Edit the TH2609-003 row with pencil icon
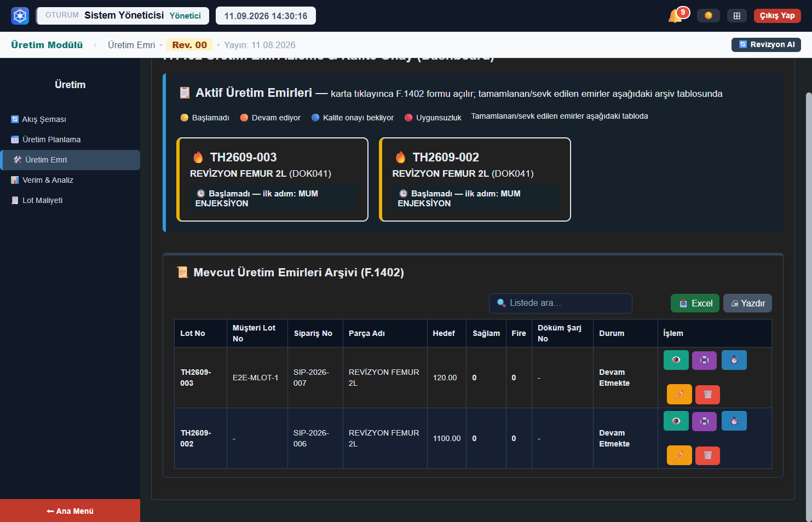The height and width of the screenshot is (522, 812). click(x=679, y=395)
